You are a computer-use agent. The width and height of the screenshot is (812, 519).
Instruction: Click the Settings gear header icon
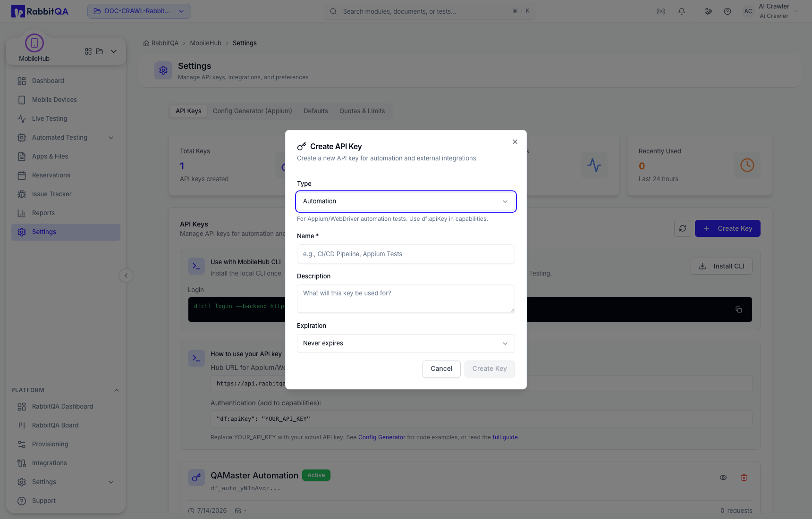click(x=163, y=70)
